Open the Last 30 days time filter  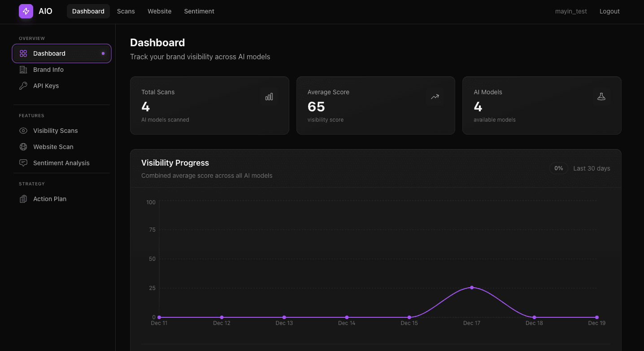click(x=592, y=168)
